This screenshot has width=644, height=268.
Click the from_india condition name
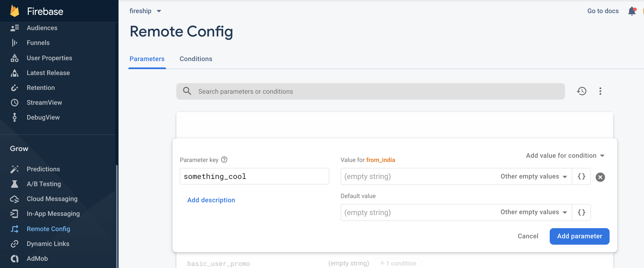[380, 160]
